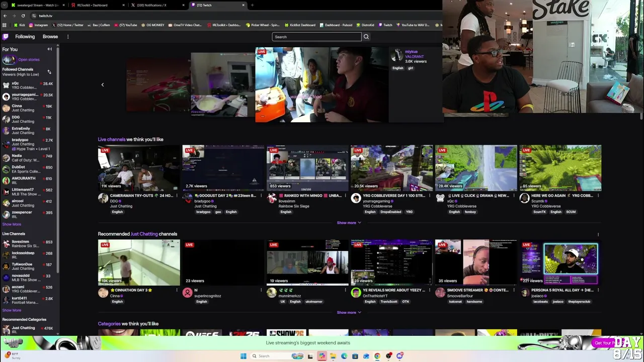Click the Twitch search field
This screenshot has height=362, width=644.
pyautogui.click(x=316, y=37)
